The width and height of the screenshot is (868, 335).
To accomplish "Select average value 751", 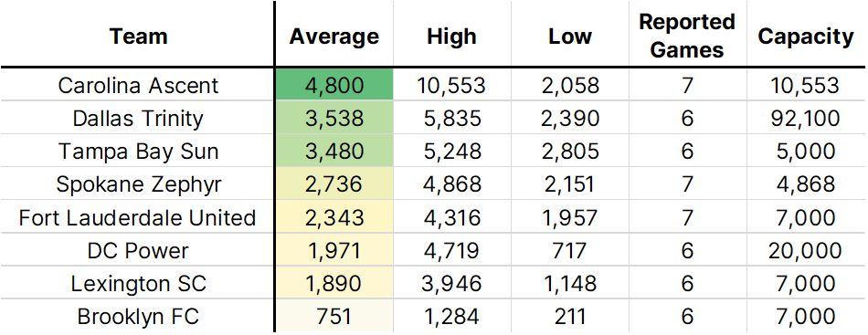I will pos(334,317).
